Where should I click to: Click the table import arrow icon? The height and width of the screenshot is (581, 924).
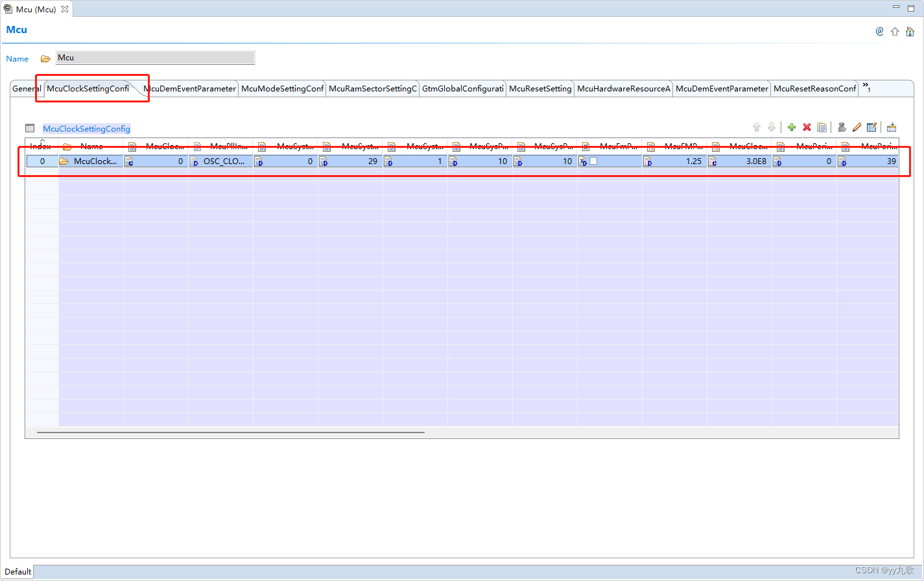coord(892,127)
